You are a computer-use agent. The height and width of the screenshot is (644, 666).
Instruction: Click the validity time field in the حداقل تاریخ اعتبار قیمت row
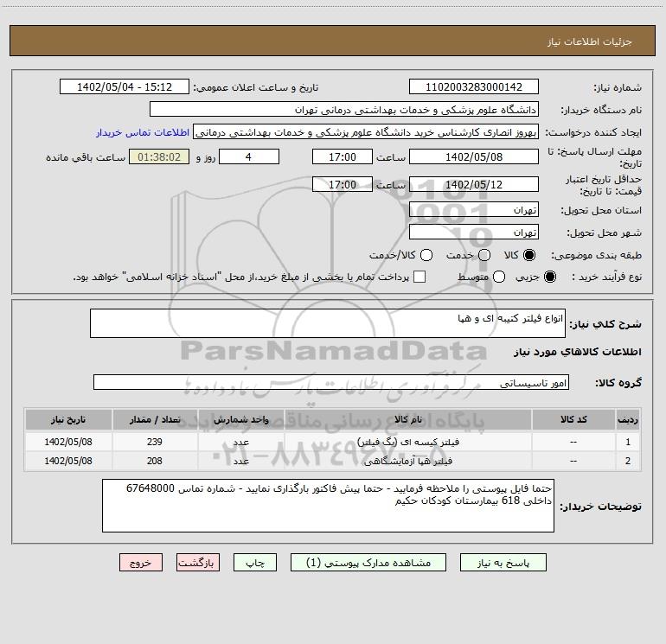(343, 184)
